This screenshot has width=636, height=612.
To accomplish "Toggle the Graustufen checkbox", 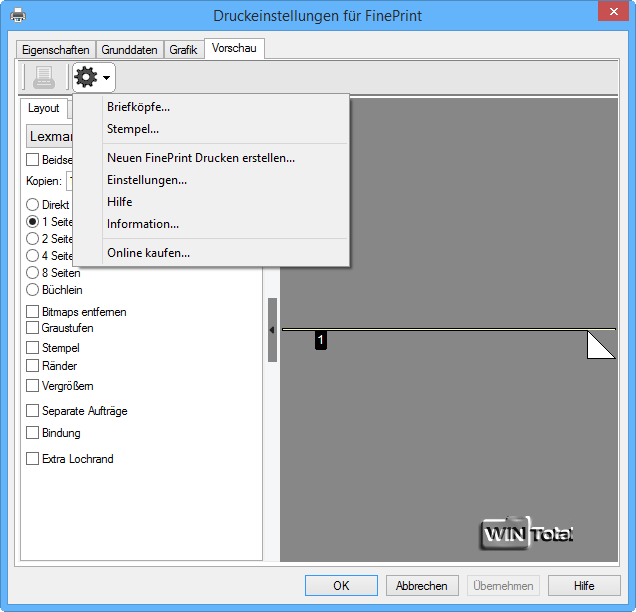I will click(32, 328).
